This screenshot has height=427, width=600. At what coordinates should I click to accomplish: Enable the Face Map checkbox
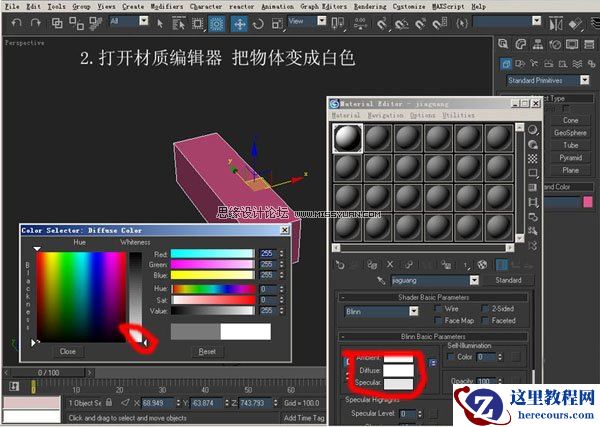pyautogui.click(x=439, y=320)
